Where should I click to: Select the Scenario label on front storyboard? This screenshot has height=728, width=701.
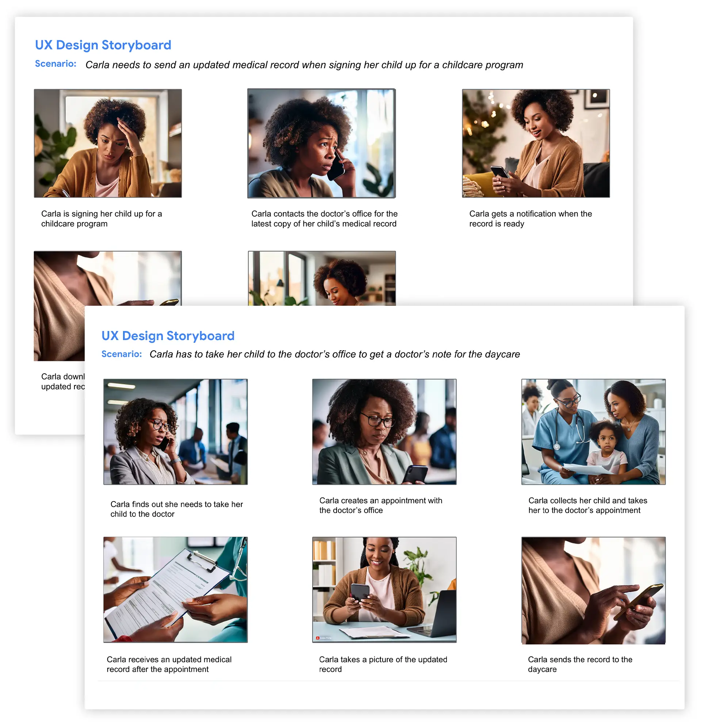click(x=120, y=354)
